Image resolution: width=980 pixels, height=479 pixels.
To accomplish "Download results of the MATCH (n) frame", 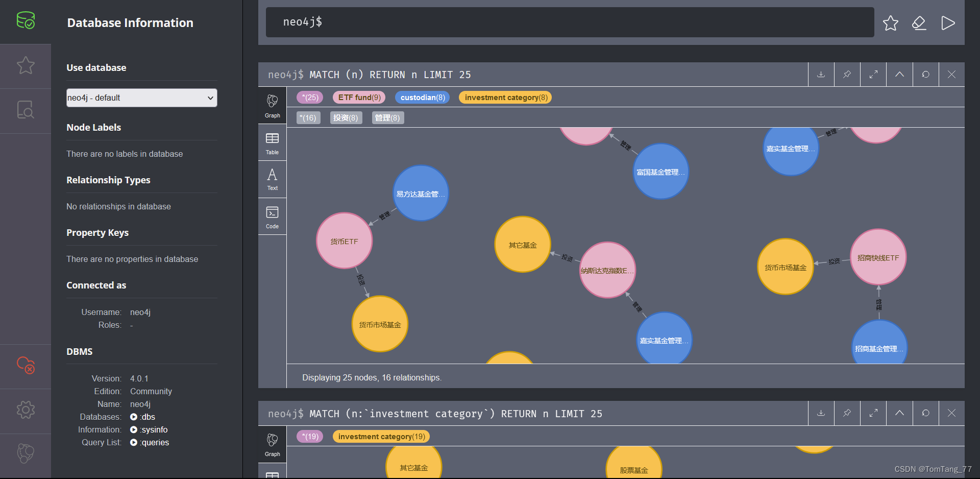I will coord(821,75).
